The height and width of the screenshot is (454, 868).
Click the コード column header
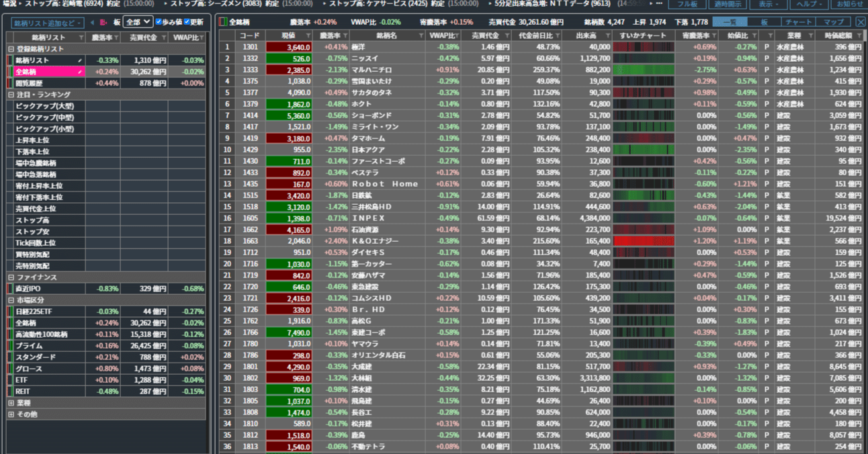(x=249, y=36)
